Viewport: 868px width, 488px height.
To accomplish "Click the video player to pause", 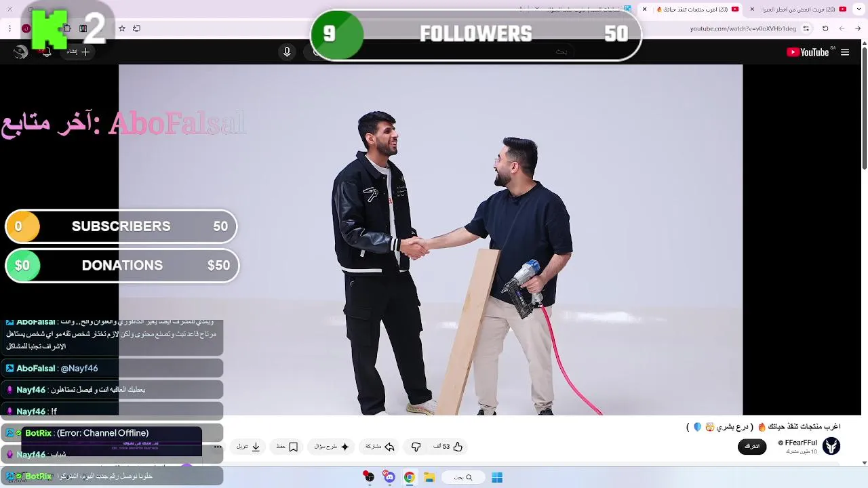I will click(x=431, y=239).
